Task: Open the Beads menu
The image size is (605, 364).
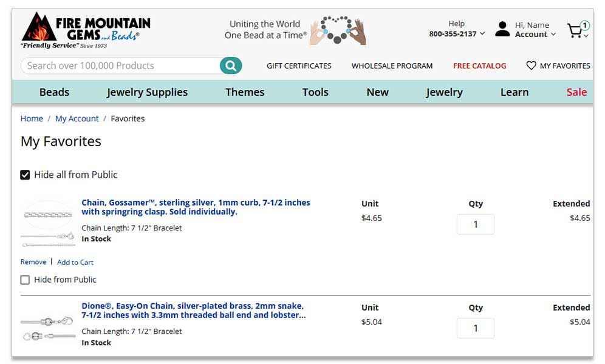Action: click(x=55, y=92)
